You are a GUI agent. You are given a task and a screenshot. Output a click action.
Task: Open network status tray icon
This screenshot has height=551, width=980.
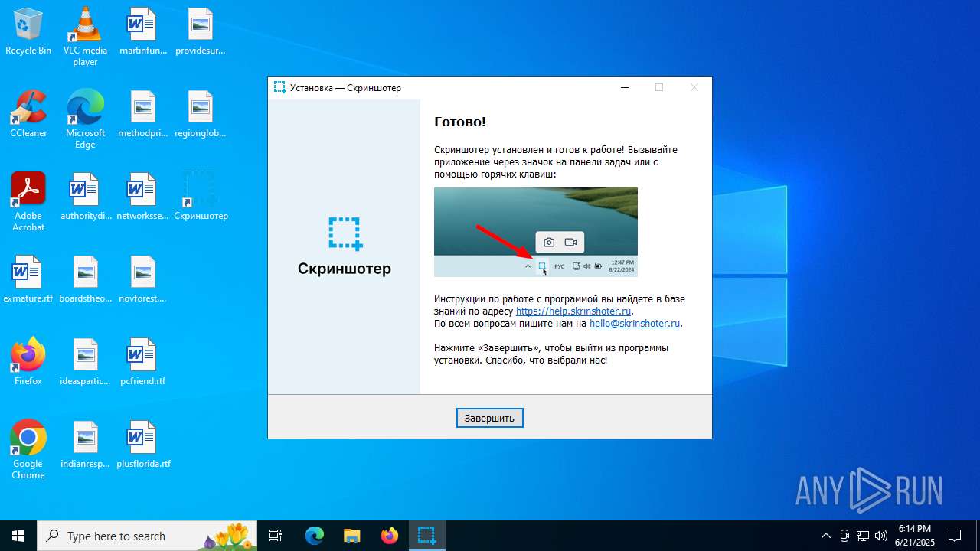(x=863, y=536)
